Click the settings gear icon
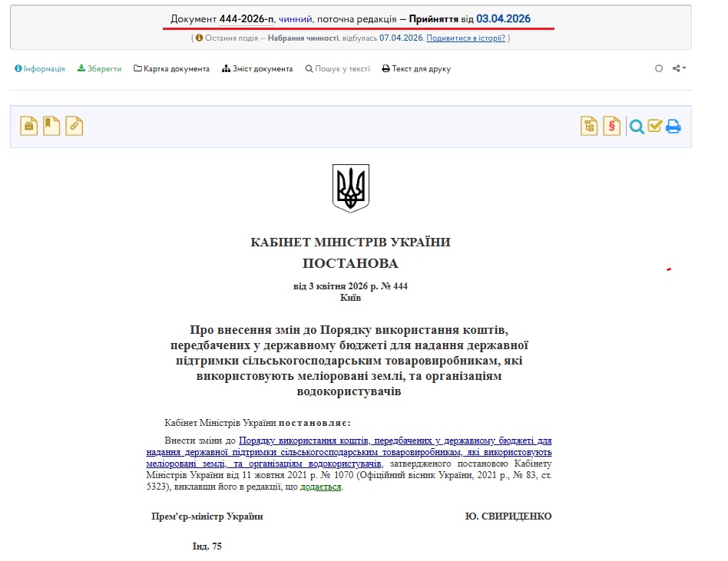This screenshot has height=561, width=728. [659, 68]
